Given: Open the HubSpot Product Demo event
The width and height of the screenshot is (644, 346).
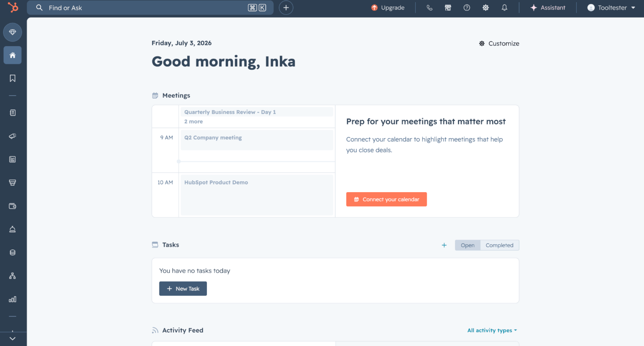Looking at the screenshot, I should pos(257,195).
